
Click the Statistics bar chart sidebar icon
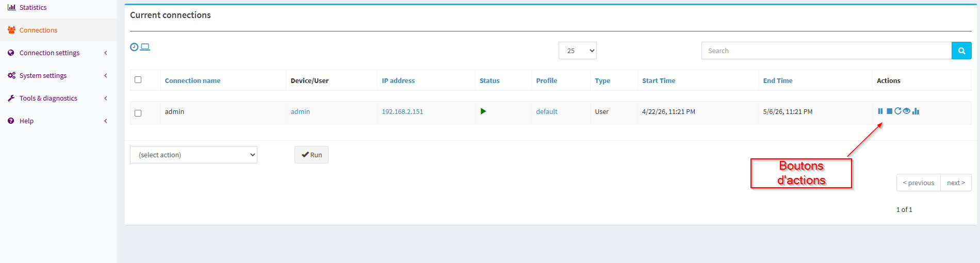click(x=11, y=7)
